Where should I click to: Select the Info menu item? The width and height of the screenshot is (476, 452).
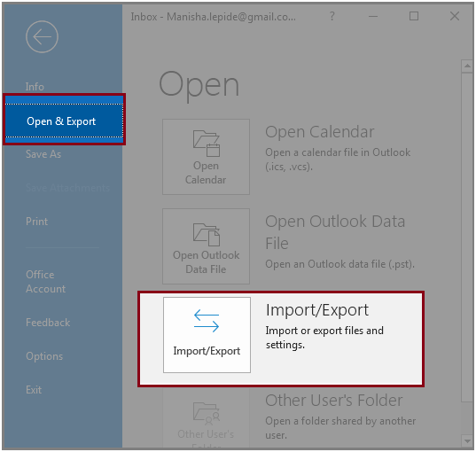pyautogui.click(x=35, y=87)
